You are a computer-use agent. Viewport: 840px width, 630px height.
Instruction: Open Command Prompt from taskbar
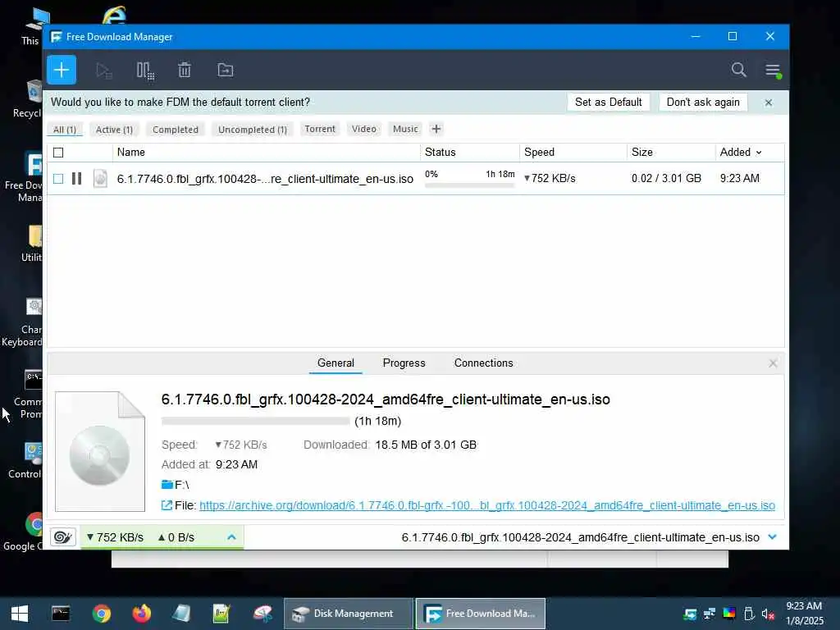pyautogui.click(x=61, y=614)
